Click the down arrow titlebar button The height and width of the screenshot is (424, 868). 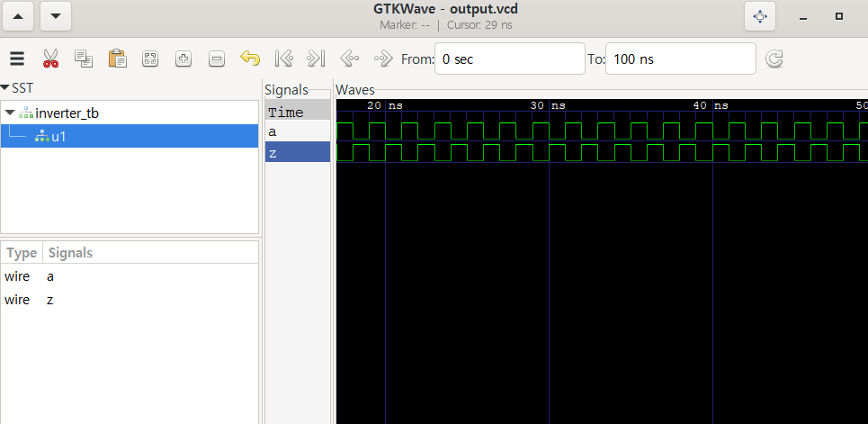[56, 16]
